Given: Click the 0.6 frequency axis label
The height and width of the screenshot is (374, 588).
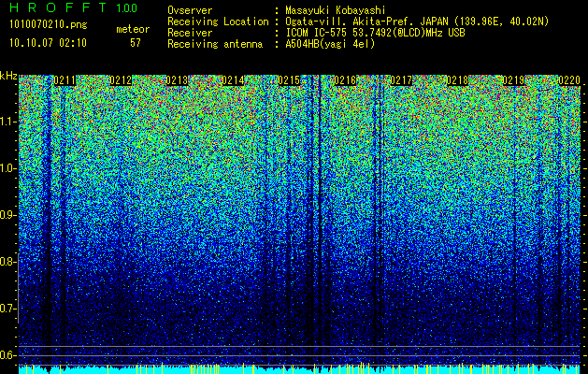Looking at the screenshot, I should pyautogui.click(x=7, y=355).
